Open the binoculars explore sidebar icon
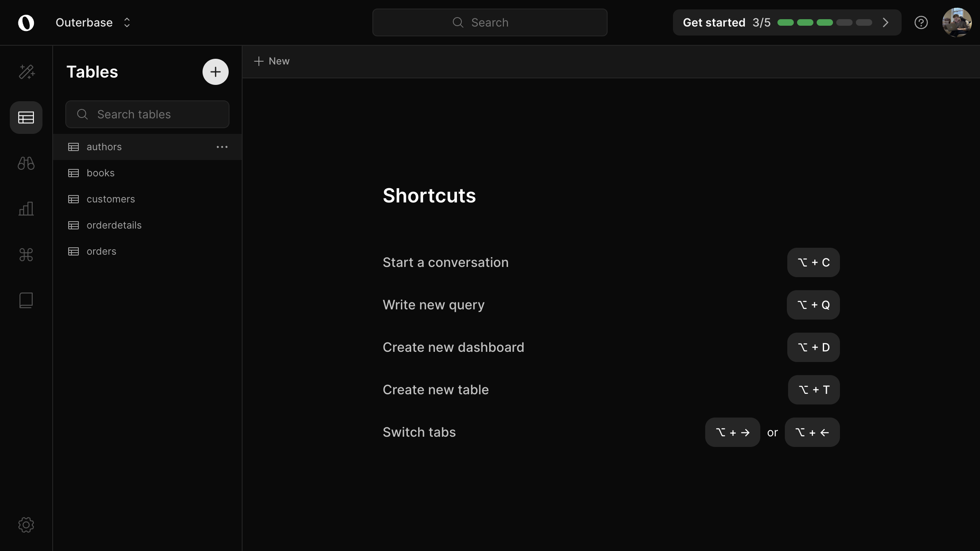The width and height of the screenshot is (980, 551). point(26,163)
